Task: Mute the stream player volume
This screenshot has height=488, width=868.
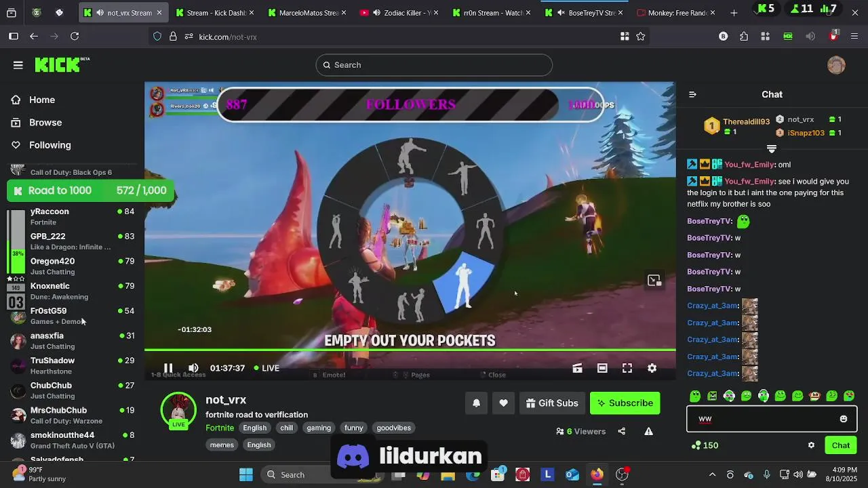Action: coord(193,368)
